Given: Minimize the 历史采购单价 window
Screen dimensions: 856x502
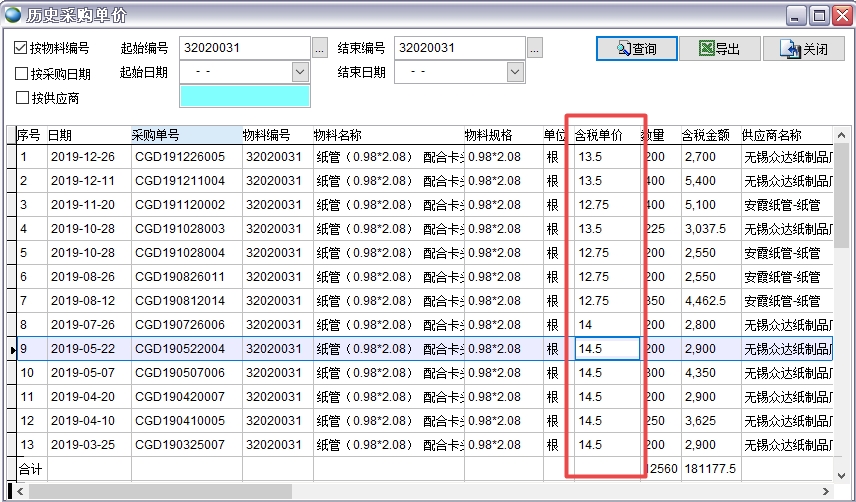Looking at the screenshot, I should (x=796, y=15).
